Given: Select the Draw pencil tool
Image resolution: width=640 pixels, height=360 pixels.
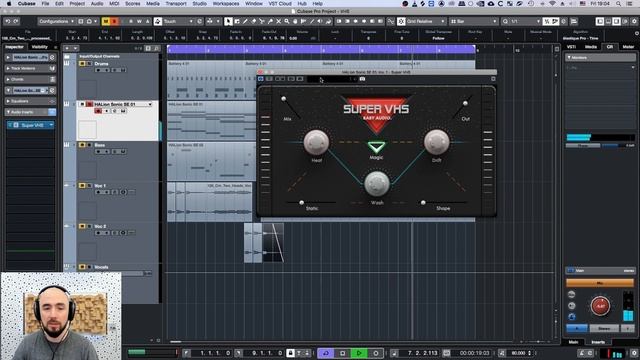Looking at the screenshot, I should tap(245, 21).
